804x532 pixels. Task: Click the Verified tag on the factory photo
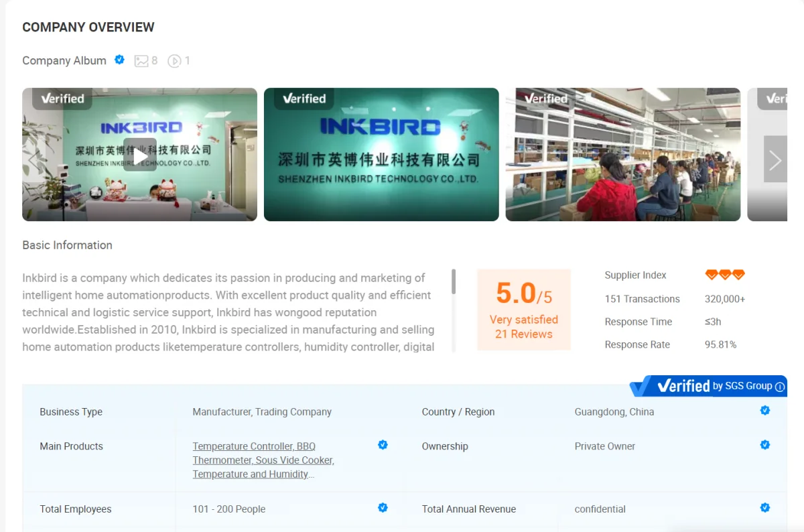point(546,98)
